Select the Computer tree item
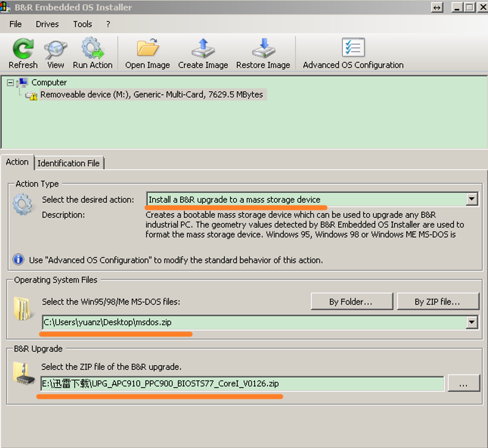 click(x=49, y=82)
